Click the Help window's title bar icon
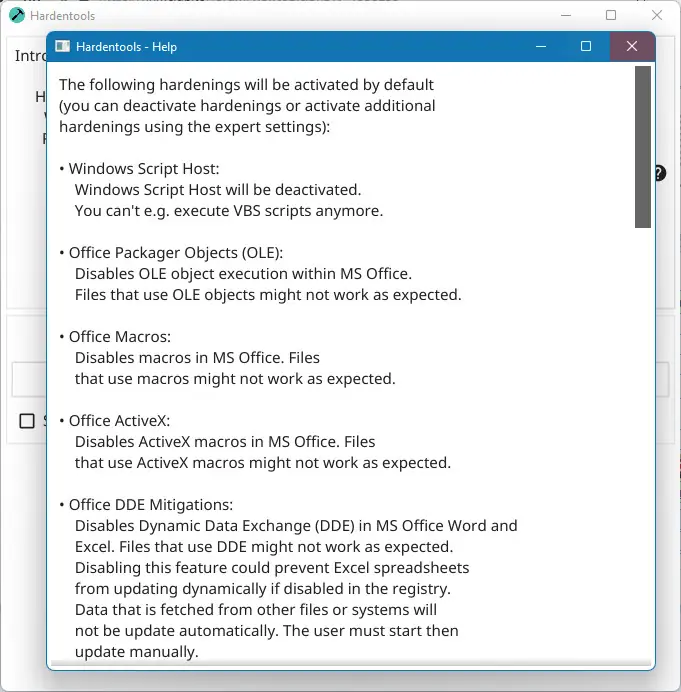 click(x=63, y=47)
